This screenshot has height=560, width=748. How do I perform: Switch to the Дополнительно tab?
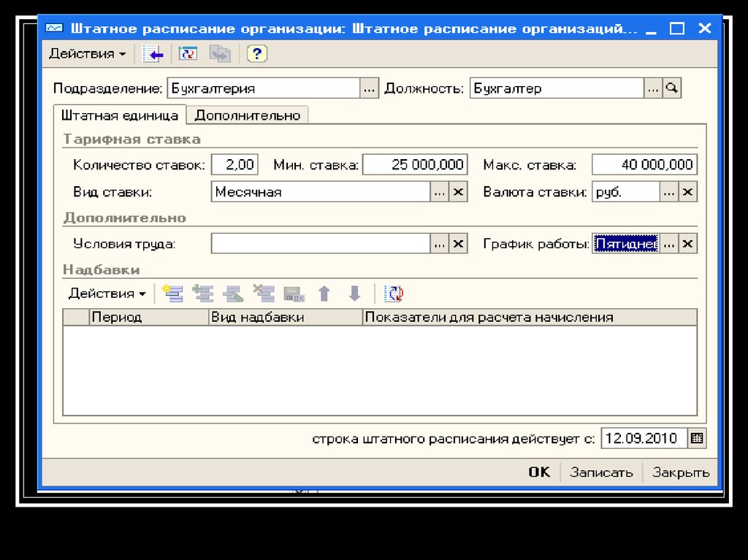[248, 115]
